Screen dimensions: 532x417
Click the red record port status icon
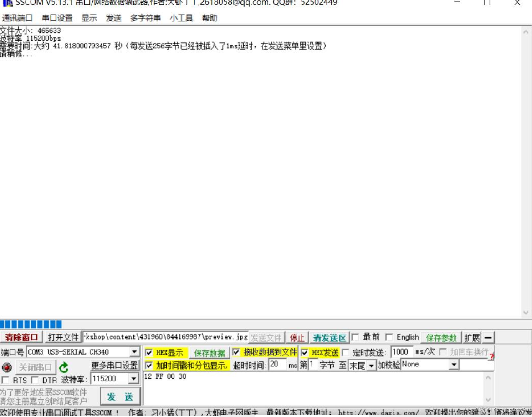click(7, 367)
